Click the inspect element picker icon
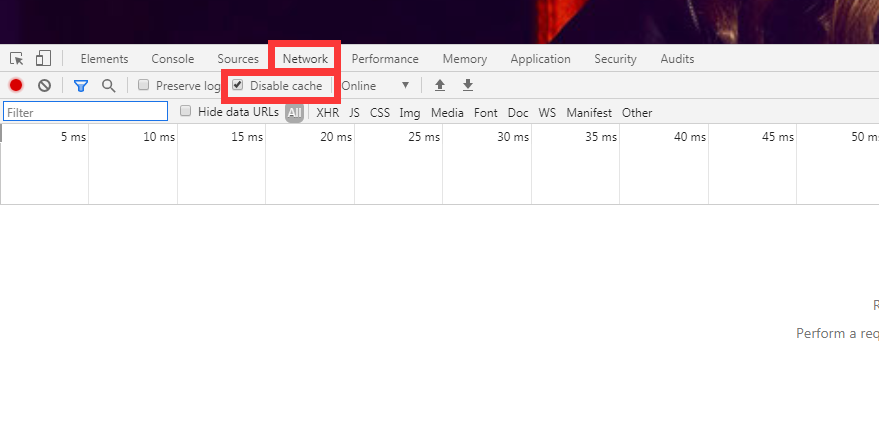Screen dimensions: 879x430 pyautogui.click(x=17, y=59)
